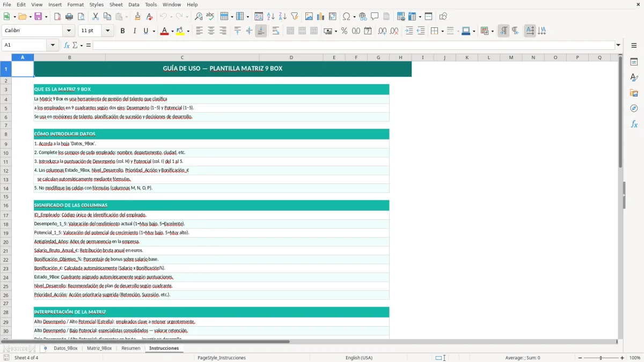644x362 pixels.
Task: Sort descending Z to A
Action: click(282, 17)
